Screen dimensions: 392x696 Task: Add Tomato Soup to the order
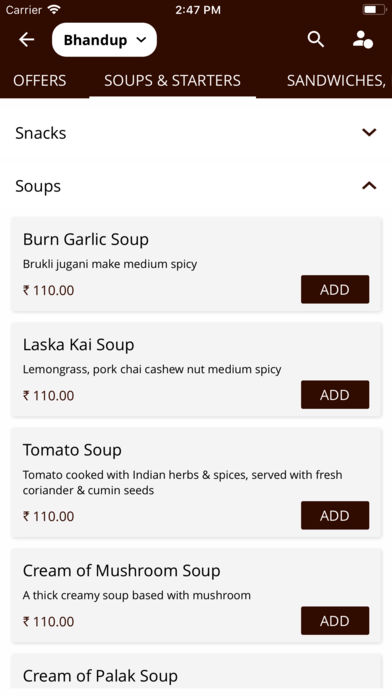coord(335,515)
